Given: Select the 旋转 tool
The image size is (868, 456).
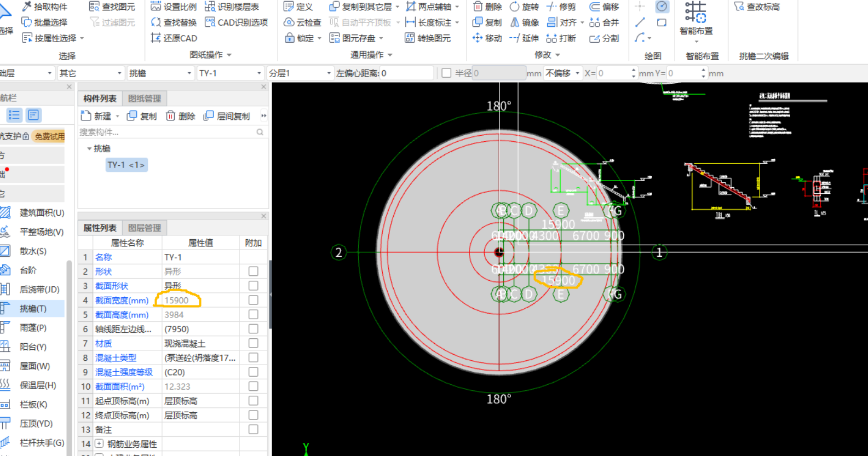Looking at the screenshot, I should point(524,7).
